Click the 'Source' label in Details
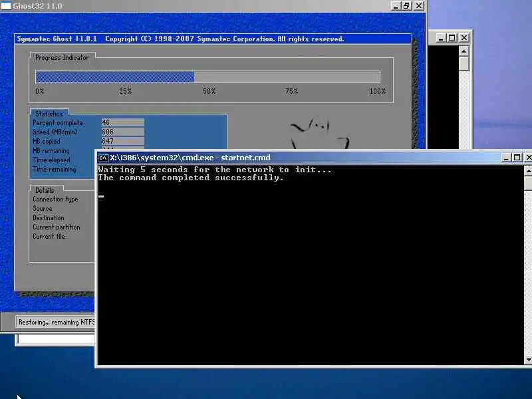The width and height of the screenshot is (532, 399). point(43,208)
